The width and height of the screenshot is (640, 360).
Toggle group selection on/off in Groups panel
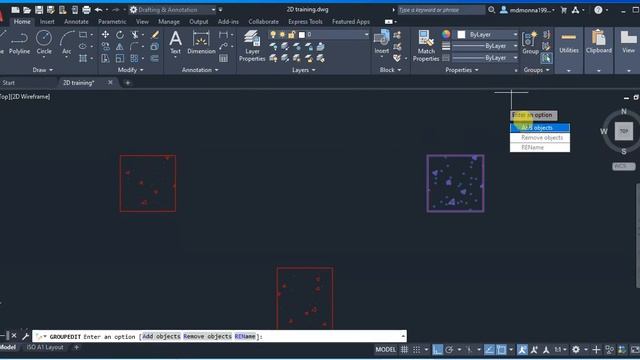click(546, 58)
